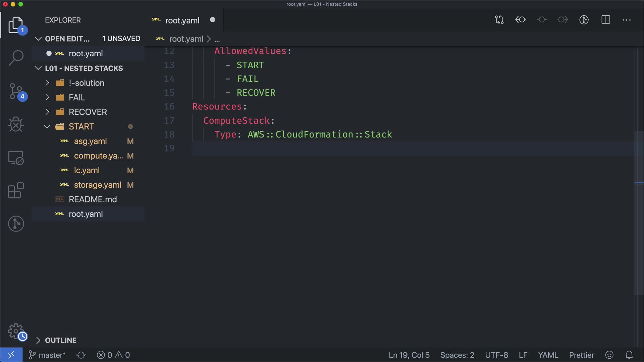Viewport: 644px width, 362px height.
Task: Click the master* branch indicator
Action: [x=47, y=355]
